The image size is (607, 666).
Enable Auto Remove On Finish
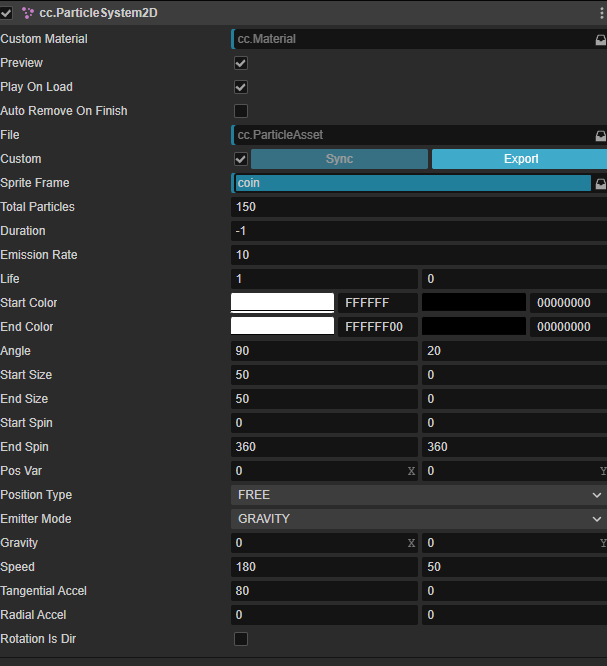click(x=240, y=111)
